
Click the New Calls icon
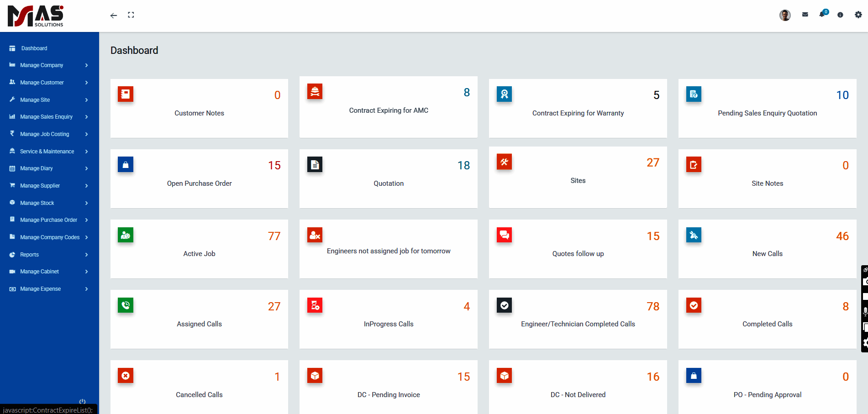[x=694, y=236]
